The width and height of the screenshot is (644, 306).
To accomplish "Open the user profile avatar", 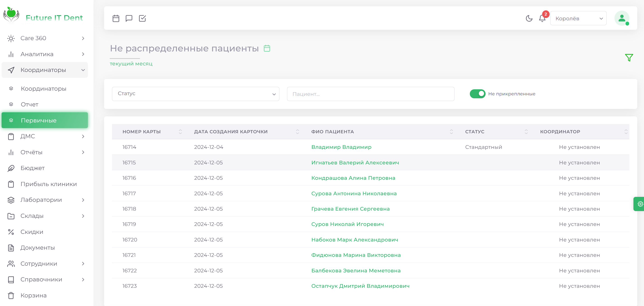I will click(x=622, y=18).
